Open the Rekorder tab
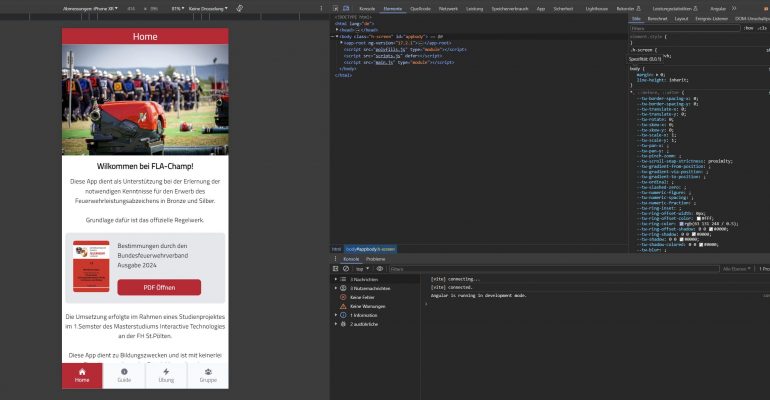This screenshot has width=770, height=400. click(628, 8)
